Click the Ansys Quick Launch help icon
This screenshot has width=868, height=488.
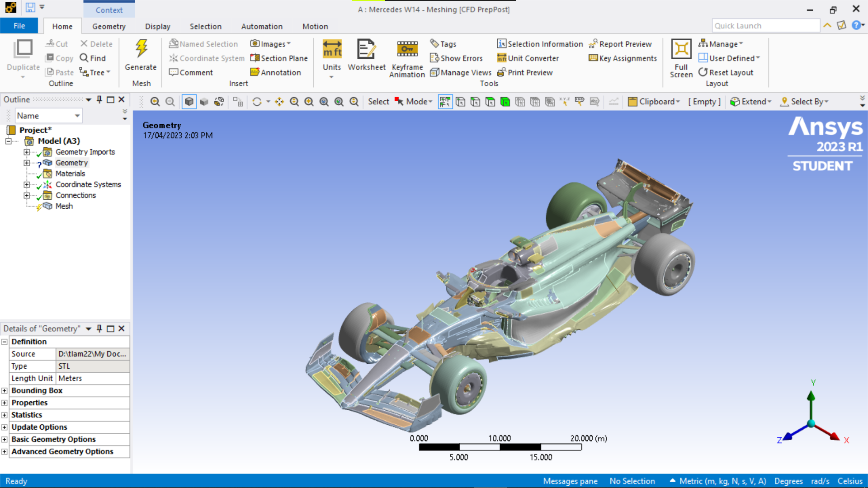[x=856, y=25]
